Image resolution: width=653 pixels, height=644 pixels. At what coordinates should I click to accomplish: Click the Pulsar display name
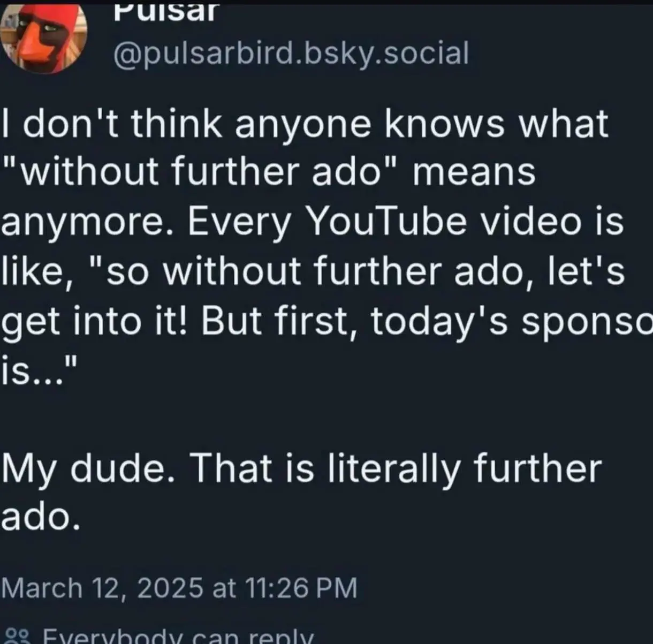pyautogui.click(x=166, y=12)
